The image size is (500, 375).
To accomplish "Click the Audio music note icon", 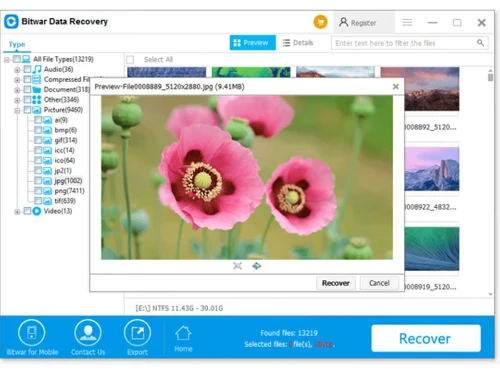I will 37,69.
